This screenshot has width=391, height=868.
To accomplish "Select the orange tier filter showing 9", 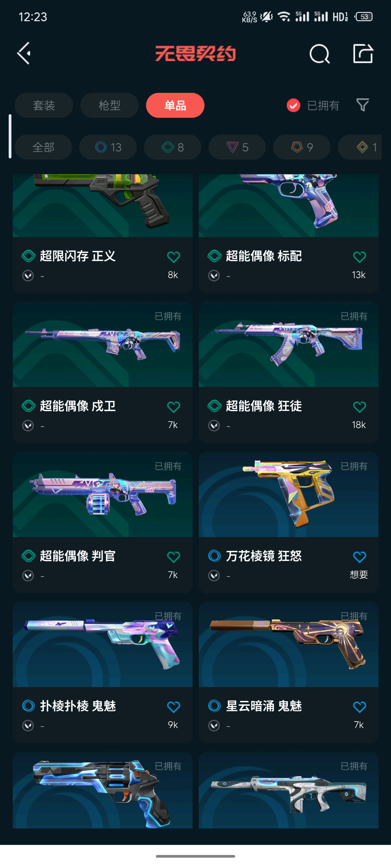I will [302, 147].
